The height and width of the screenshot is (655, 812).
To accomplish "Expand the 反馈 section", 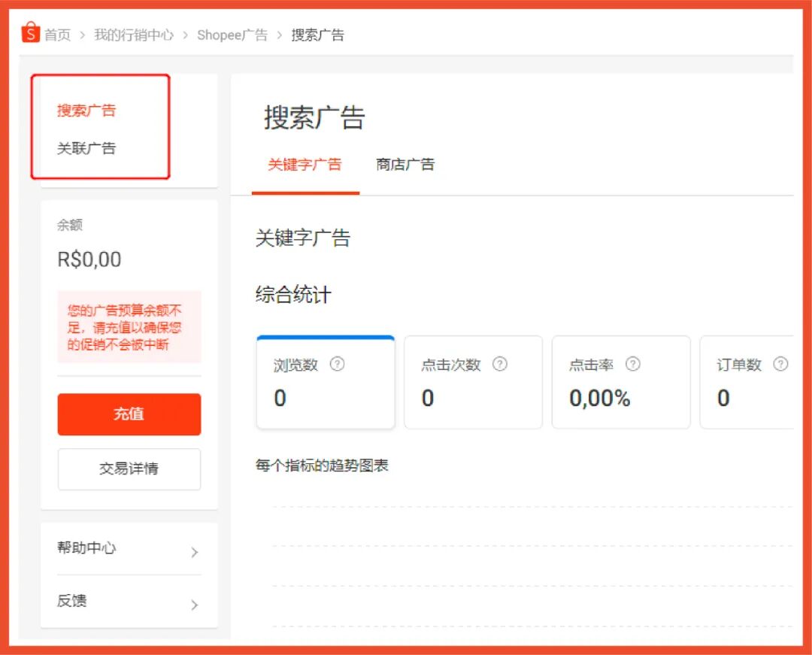I will 129,602.
